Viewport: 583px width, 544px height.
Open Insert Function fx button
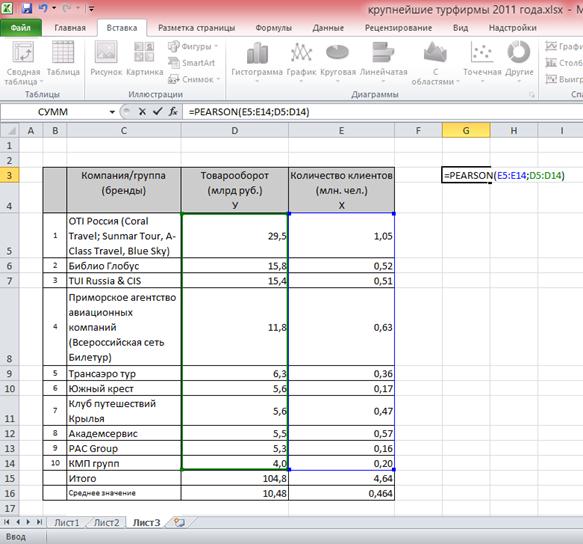(x=173, y=111)
